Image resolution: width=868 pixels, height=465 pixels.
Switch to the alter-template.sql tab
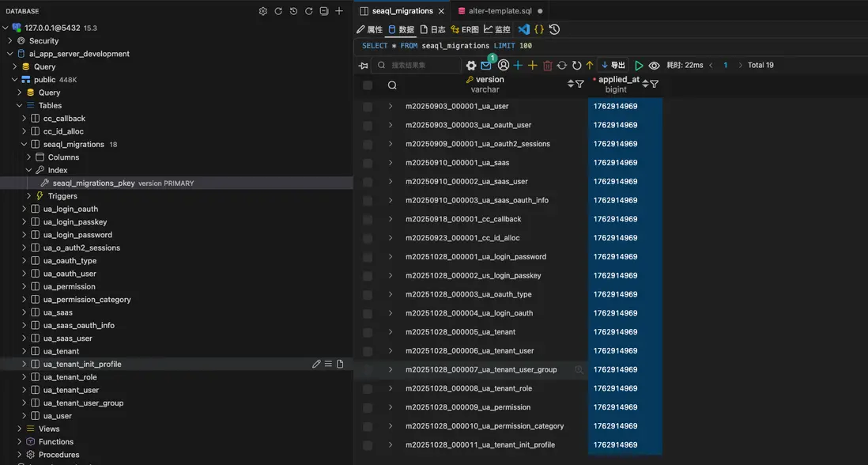[x=499, y=11]
